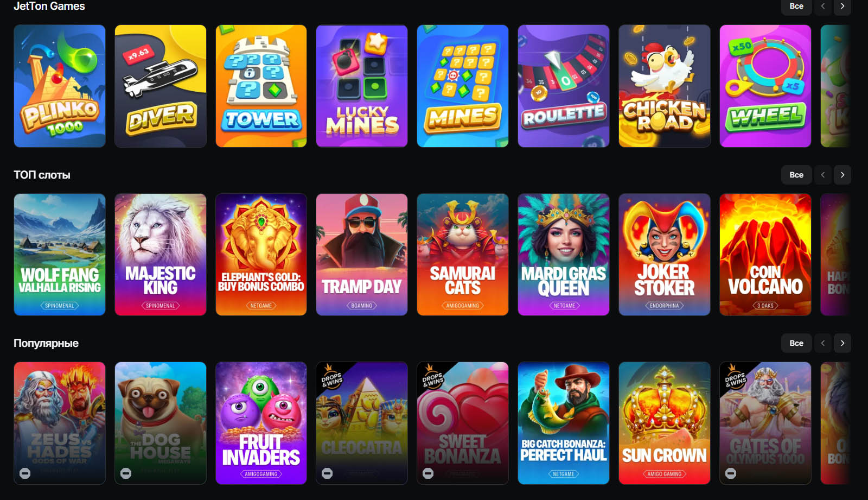Click the minus badge on Cleocatra
Image resolution: width=868 pixels, height=500 pixels.
coord(327,473)
